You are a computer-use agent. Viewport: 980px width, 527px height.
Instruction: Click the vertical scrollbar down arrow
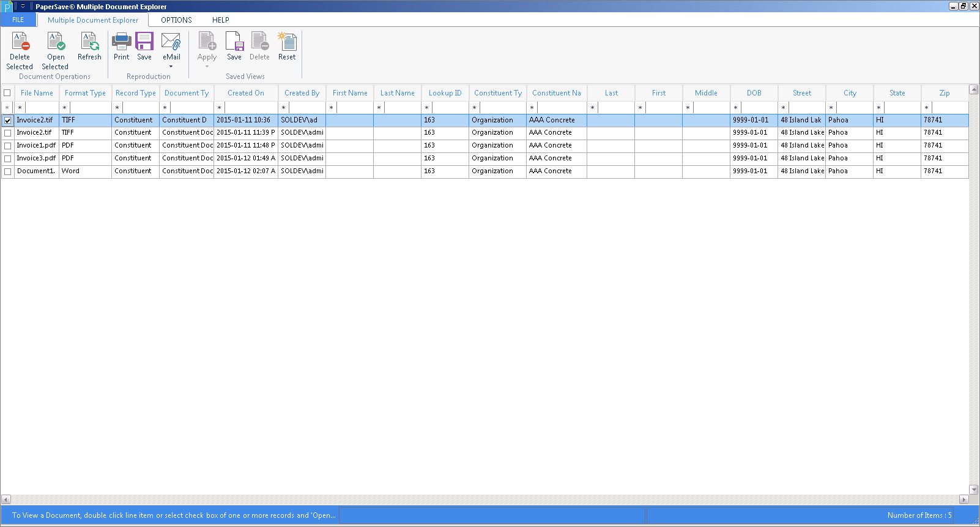point(974,490)
